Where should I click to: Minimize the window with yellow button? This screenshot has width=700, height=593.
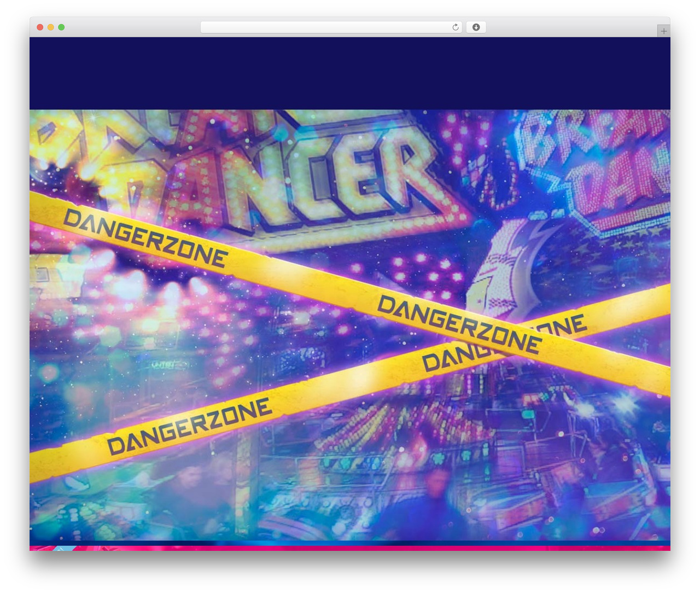51,27
